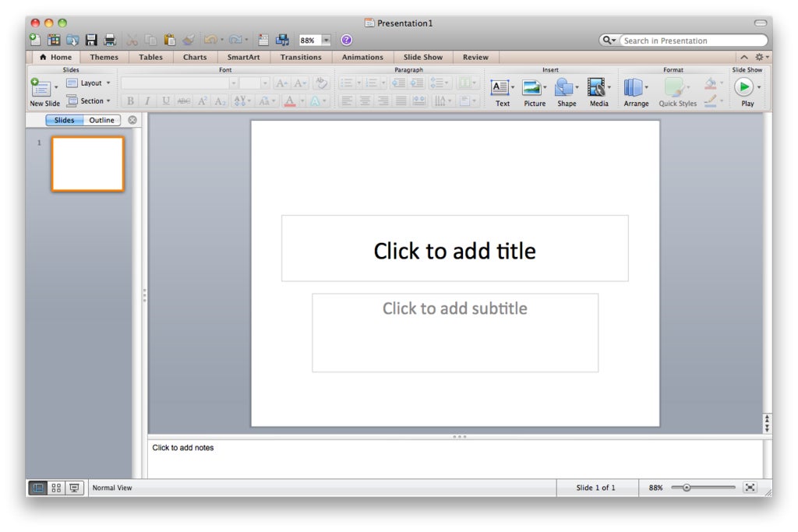
Task: Toggle underline formatting
Action: pyautogui.click(x=164, y=100)
